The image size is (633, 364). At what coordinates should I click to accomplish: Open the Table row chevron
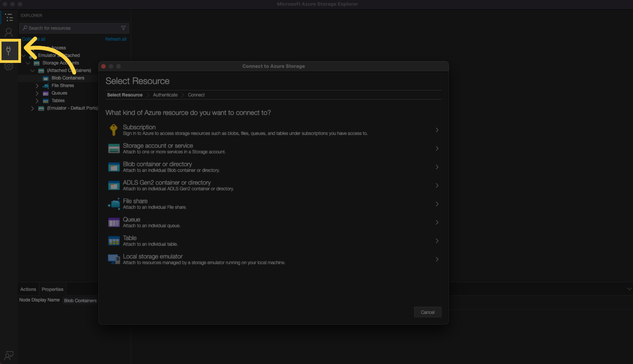[437, 241]
